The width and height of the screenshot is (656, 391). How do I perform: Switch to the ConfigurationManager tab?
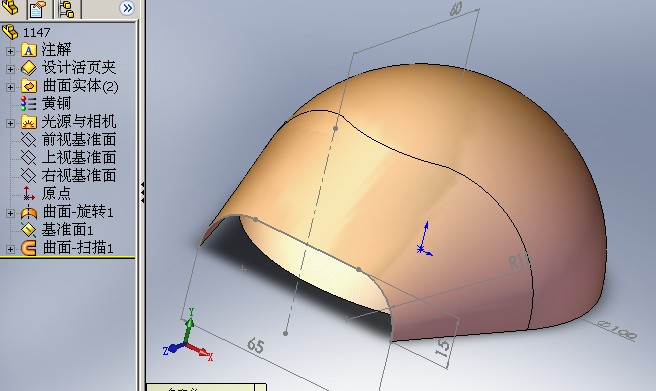tap(67, 9)
